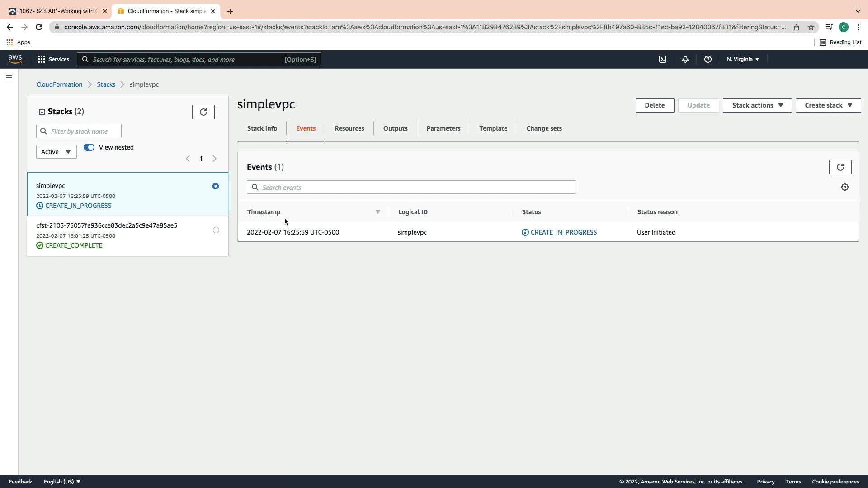Switch to the Resources tab
The height and width of the screenshot is (488, 868).
click(349, 128)
